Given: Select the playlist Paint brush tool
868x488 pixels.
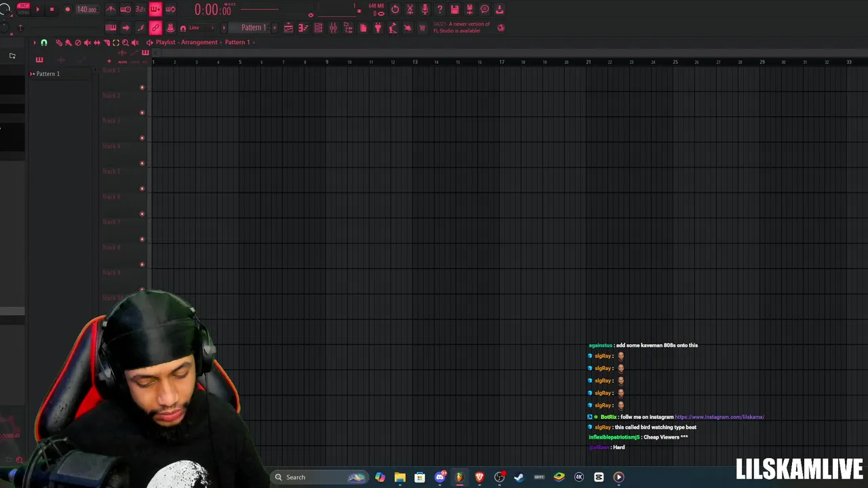Looking at the screenshot, I should (x=68, y=42).
